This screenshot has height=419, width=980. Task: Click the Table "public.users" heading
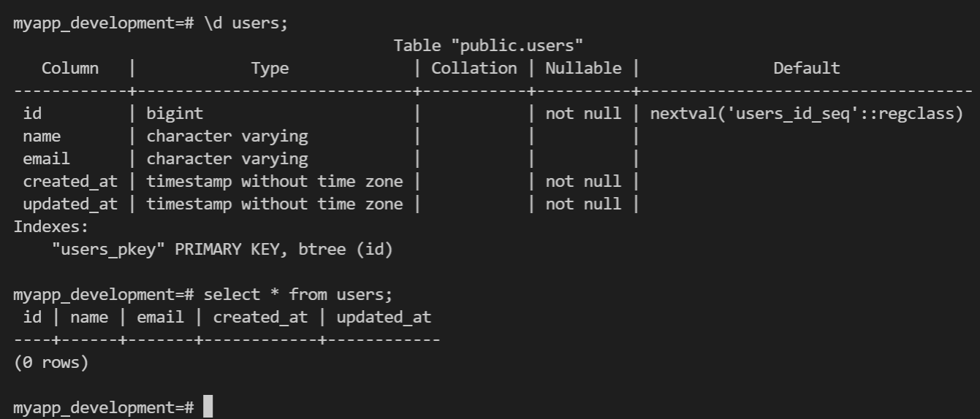(x=488, y=45)
